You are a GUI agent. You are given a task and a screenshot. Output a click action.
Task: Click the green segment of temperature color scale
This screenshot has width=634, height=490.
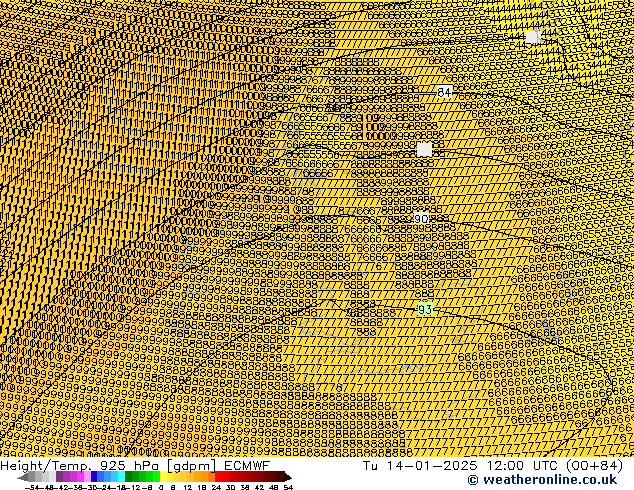(142, 477)
